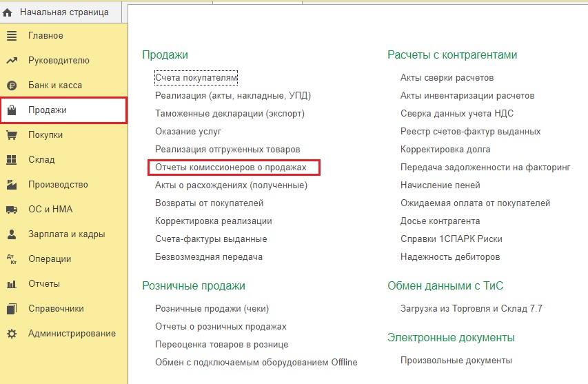The height and width of the screenshot is (384, 588).
Task: Click the gear icon for Администрирование
Action: point(12,334)
